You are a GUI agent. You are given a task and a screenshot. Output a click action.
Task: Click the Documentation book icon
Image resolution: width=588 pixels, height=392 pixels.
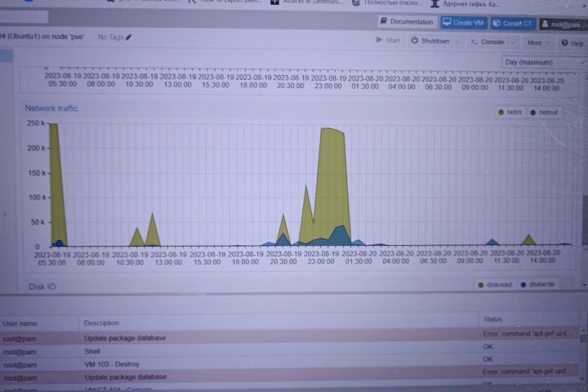click(x=383, y=20)
